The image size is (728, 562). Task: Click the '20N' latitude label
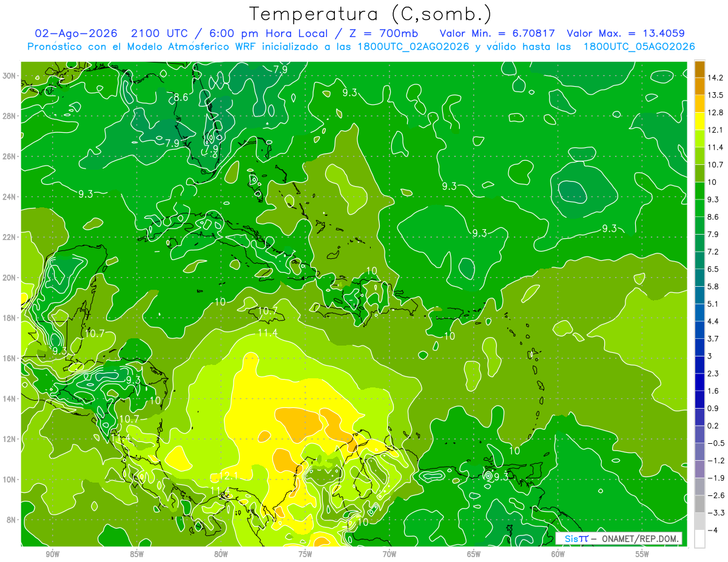click(x=9, y=278)
